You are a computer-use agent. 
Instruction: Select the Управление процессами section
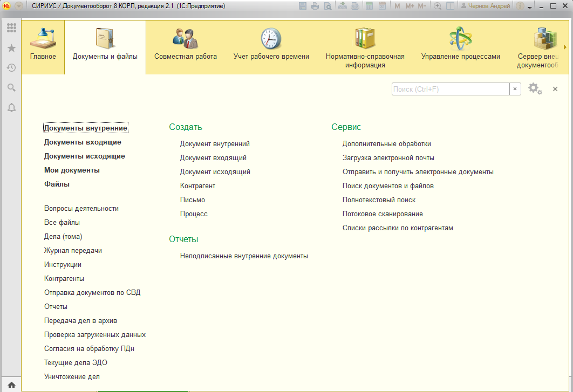click(x=460, y=46)
